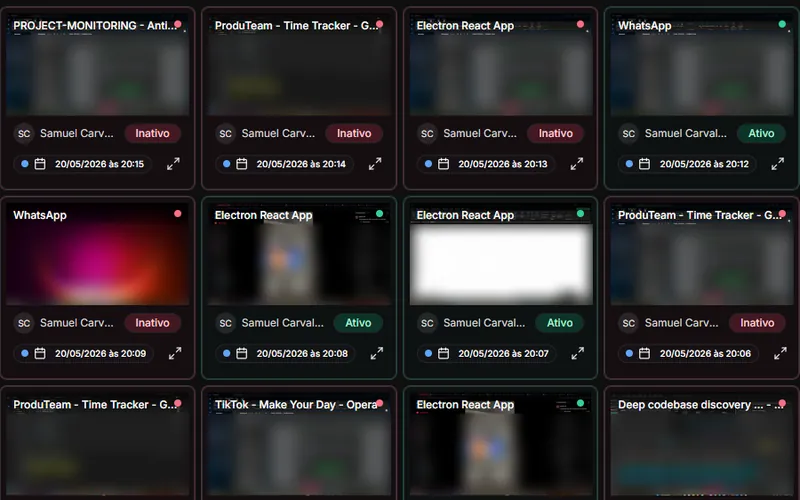Image resolution: width=800 pixels, height=500 pixels.
Task: Click Inativo badge on the 20:13 card
Action: 556,133
